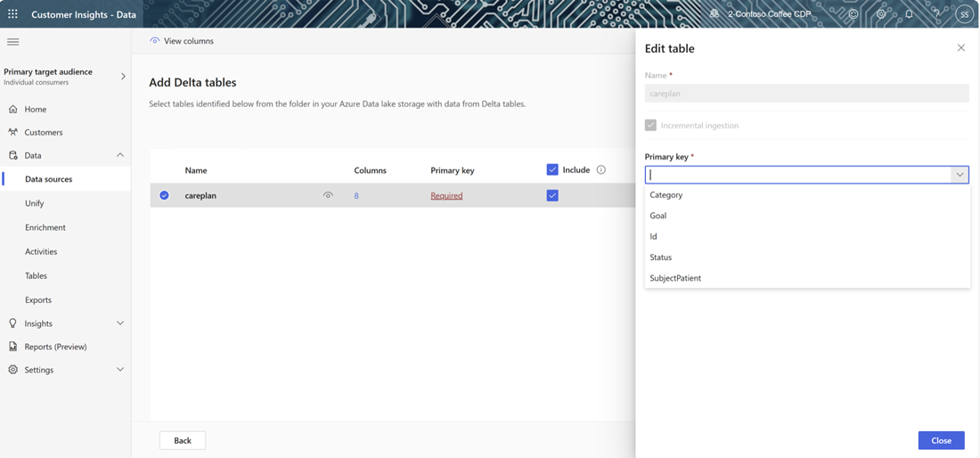Image resolution: width=980 pixels, height=458 pixels.
Task: Open the app launcher waffle icon
Action: pos(12,13)
